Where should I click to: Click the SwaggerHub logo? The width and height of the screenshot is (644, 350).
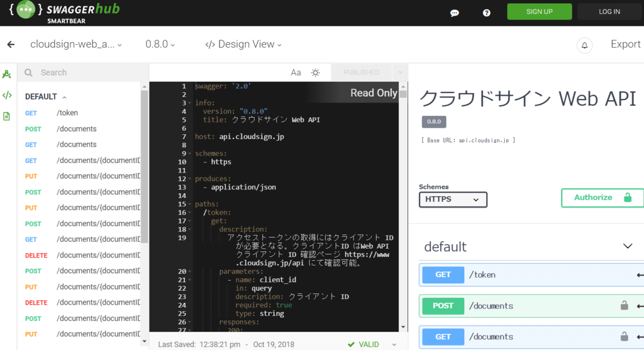pyautogui.click(x=65, y=13)
